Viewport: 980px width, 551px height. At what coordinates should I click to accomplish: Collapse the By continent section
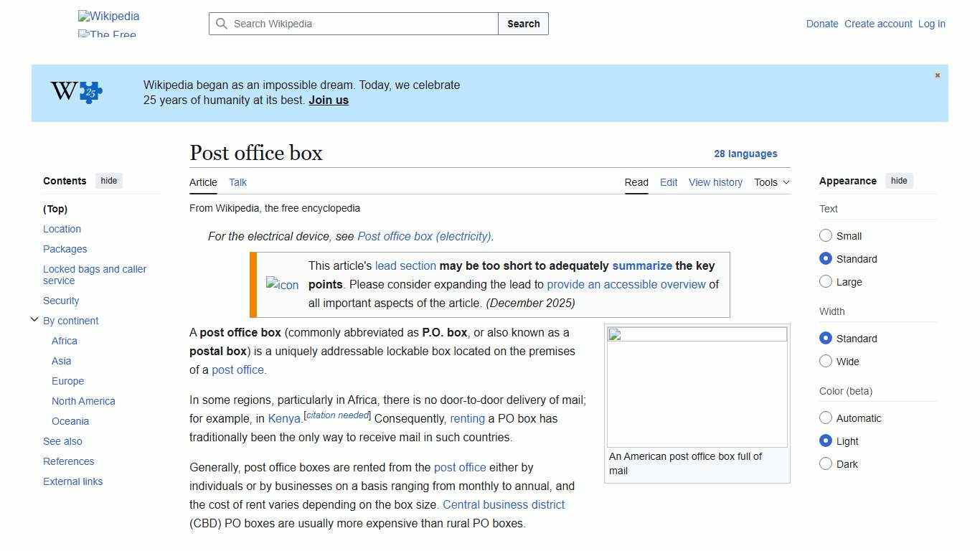[x=34, y=319]
